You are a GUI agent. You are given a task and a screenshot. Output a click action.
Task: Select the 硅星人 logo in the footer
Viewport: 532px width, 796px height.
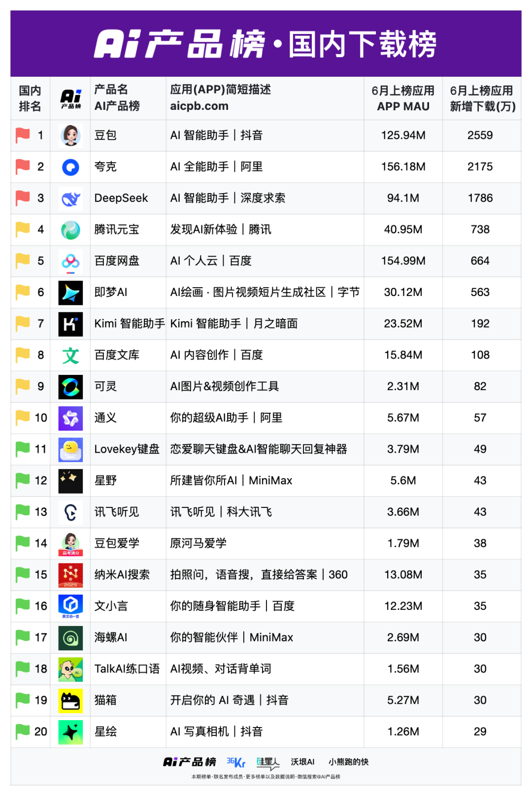pyautogui.click(x=267, y=763)
